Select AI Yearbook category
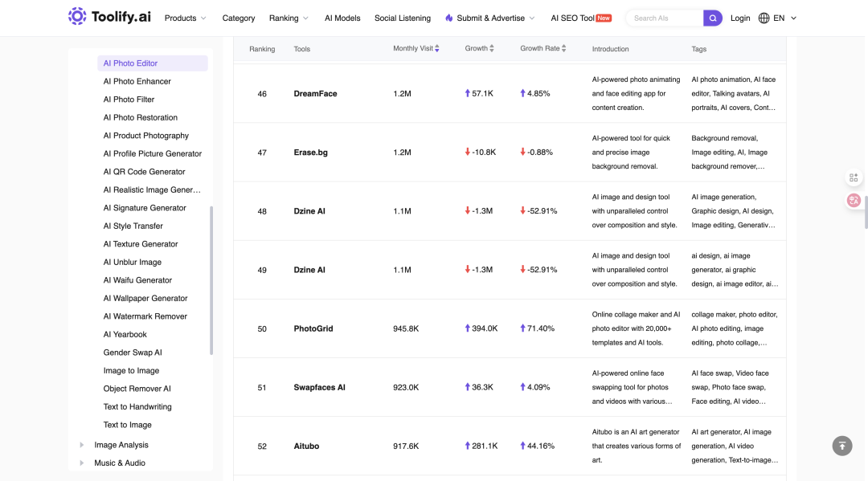Image resolution: width=868 pixels, height=481 pixels. click(x=125, y=335)
